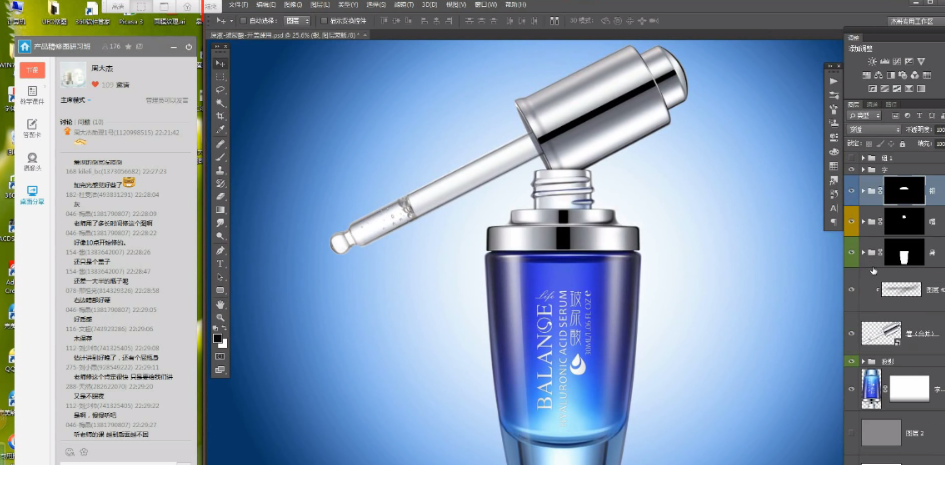Hide the 字 group layer

[x=852, y=170]
